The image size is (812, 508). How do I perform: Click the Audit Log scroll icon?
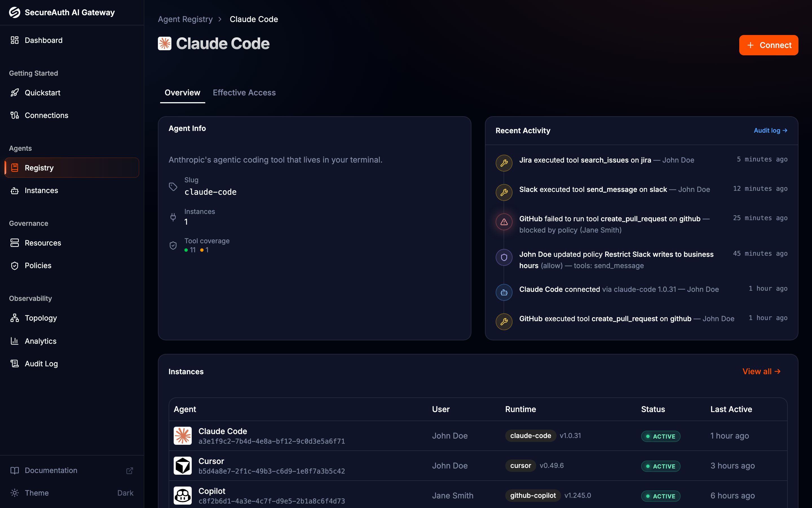pyautogui.click(x=14, y=364)
